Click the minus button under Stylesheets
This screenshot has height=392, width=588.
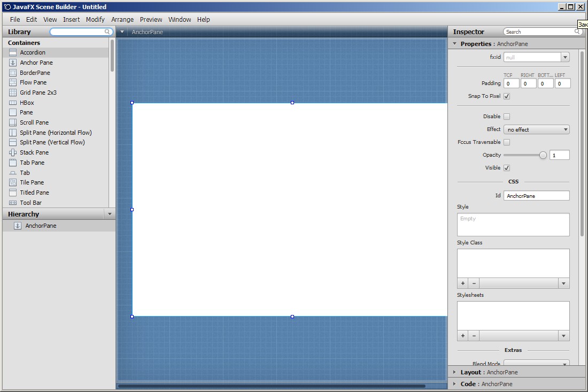click(474, 336)
